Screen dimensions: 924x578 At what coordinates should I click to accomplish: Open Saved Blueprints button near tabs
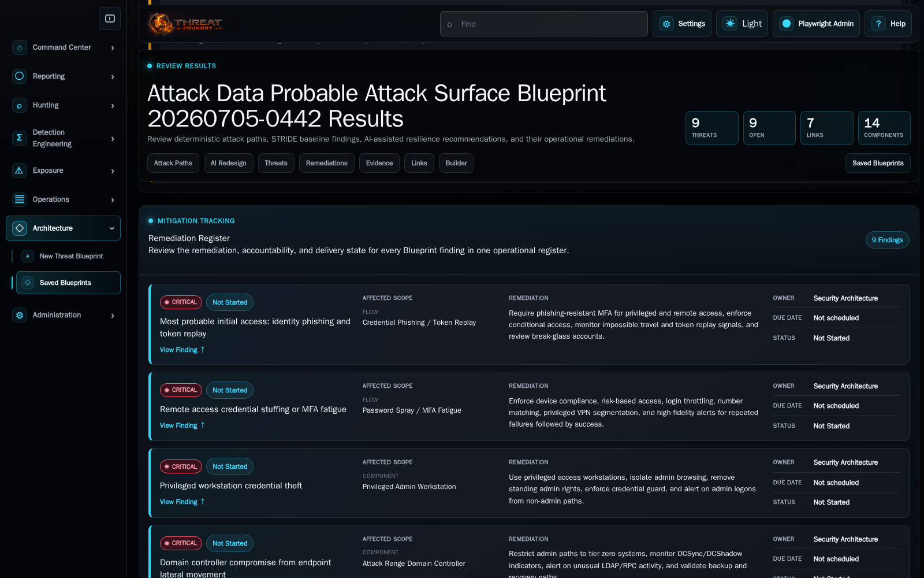[878, 163]
